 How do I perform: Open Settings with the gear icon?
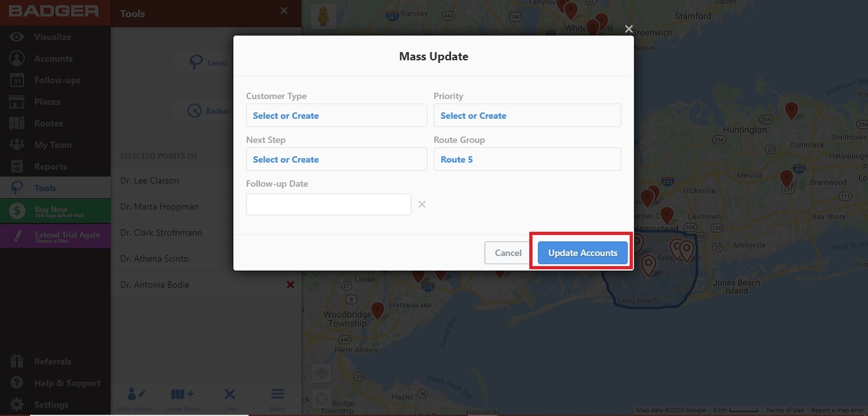(55, 405)
